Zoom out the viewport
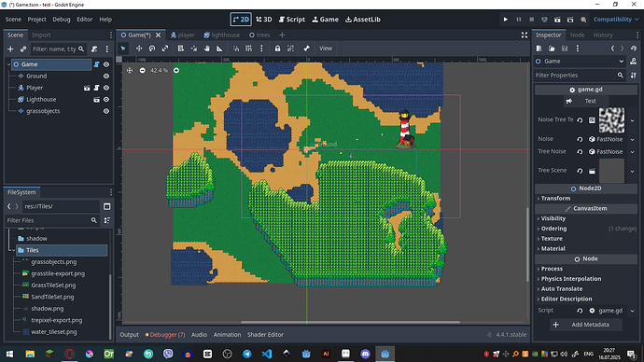 tap(142, 71)
